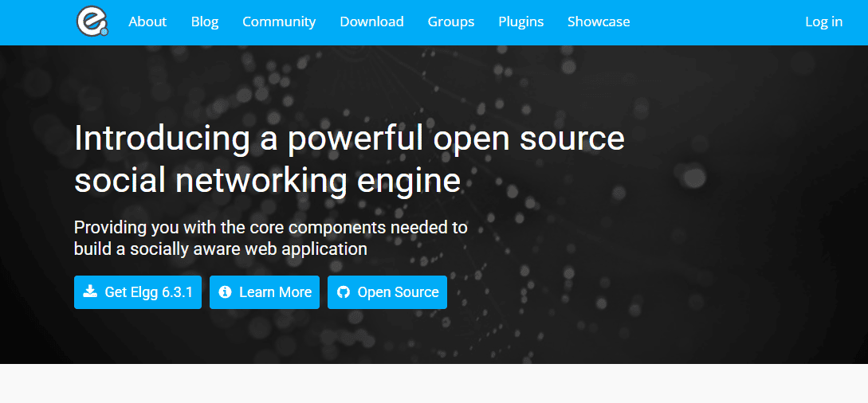
Task: Go to the Blog page
Action: point(205,22)
